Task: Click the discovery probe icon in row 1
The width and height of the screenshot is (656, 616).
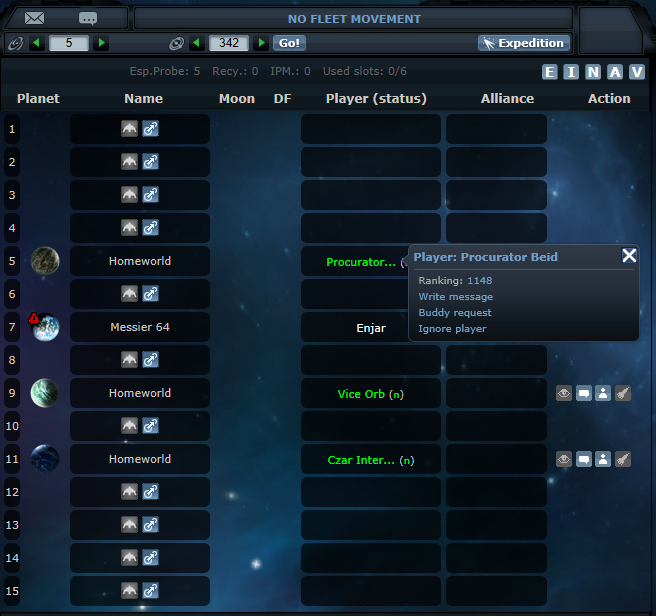Action: point(151,128)
